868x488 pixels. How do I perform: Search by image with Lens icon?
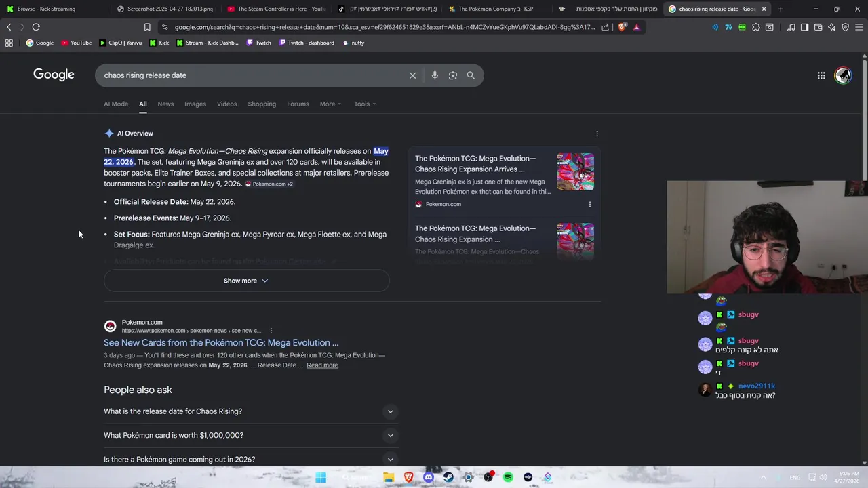click(453, 75)
